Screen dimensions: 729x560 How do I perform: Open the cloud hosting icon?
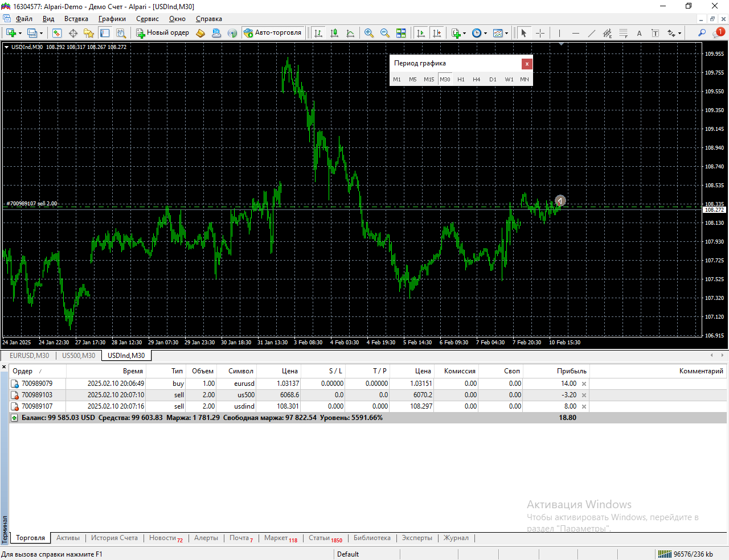[x=216, y=33]
